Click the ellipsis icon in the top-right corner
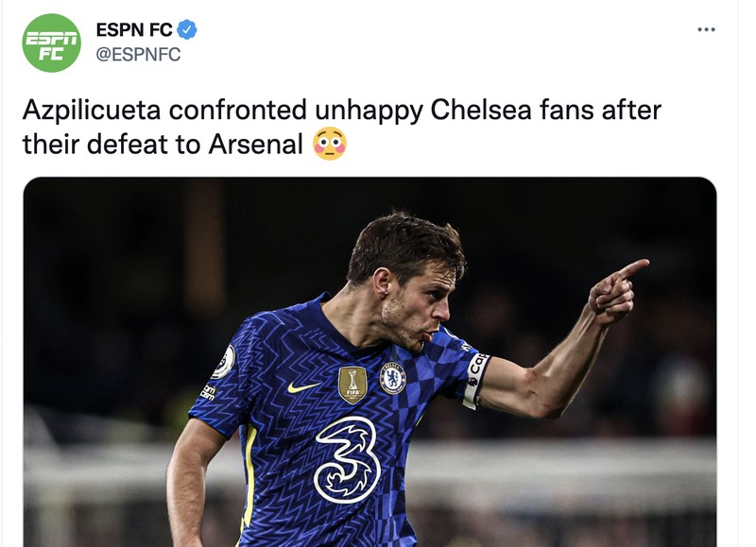 point(707,30)
